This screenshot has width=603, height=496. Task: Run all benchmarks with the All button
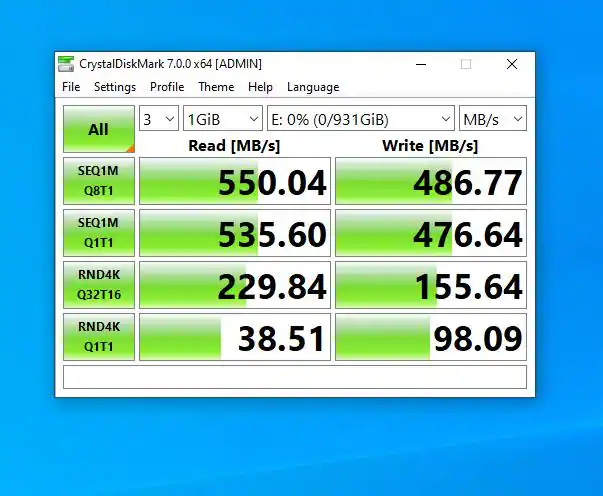[x=98, y=129]
